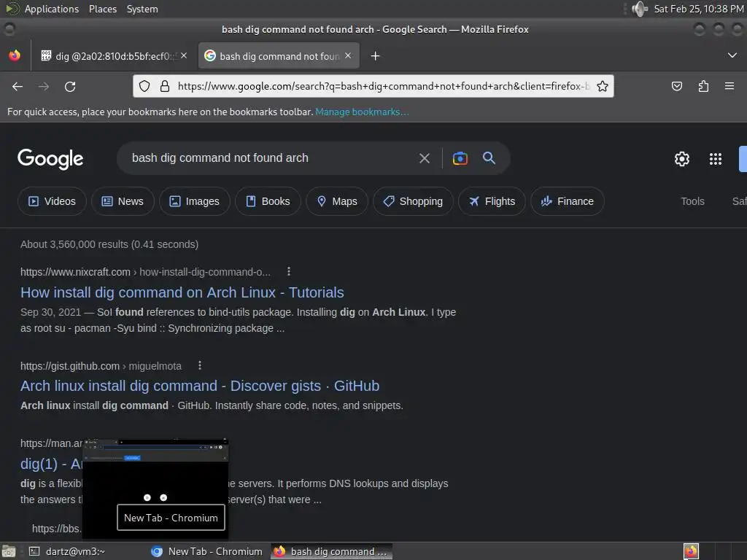The image size is (747, 560).
Task: Click gist.github.com URL breadcrumb
Action: pos(101,366)
